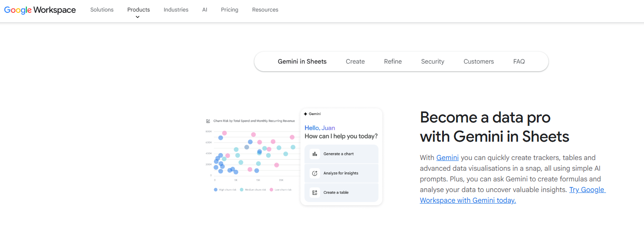The width and height of the screenshot is (644, 236).
Task: Select the Create a table label
Action: pyautogui.click(x=336, y=192)
